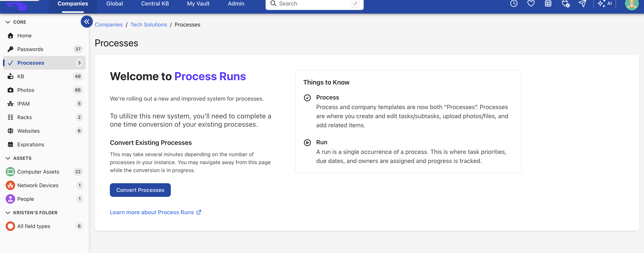
Task: Go to Tech Solutions breadcrumb link
Action: (x=149, y=25)
